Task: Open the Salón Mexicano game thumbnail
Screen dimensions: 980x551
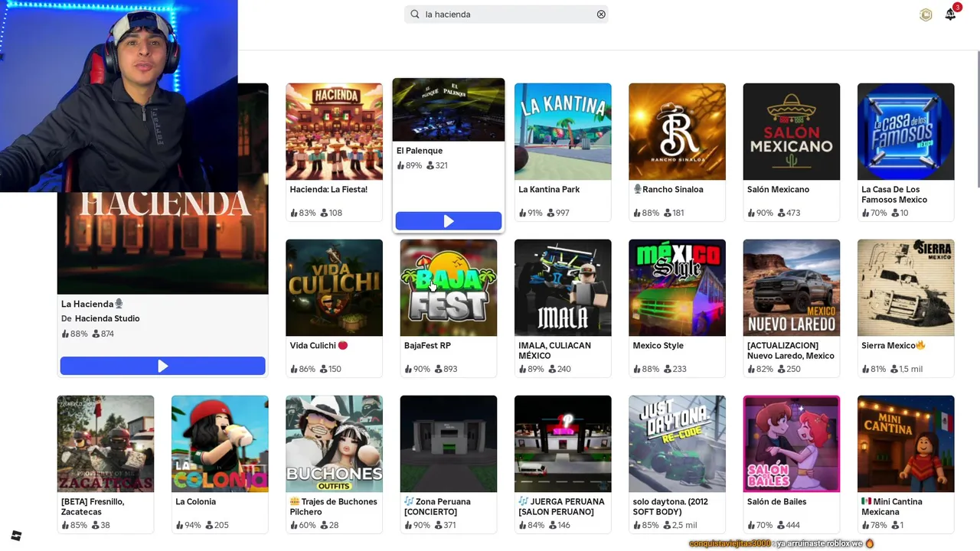Action: tap(792, 132)
